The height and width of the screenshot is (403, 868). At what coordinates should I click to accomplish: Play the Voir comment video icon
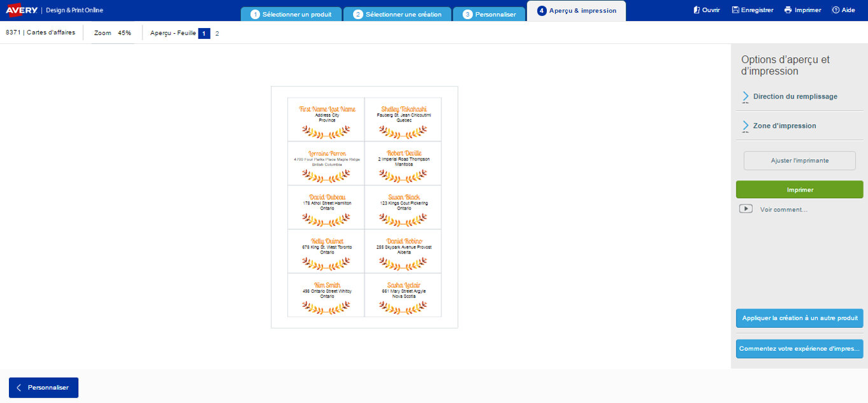[746, 209]
